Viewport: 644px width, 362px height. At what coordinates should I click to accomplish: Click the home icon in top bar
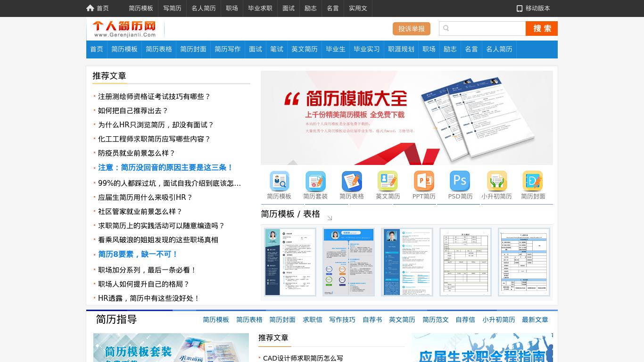pyautogui.click(x=90, y=8)
